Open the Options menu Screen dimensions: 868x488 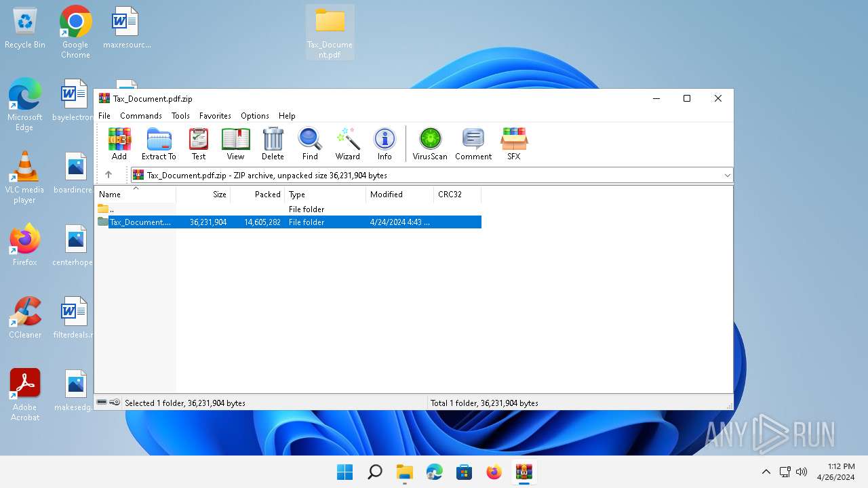(x=255, y=116)
